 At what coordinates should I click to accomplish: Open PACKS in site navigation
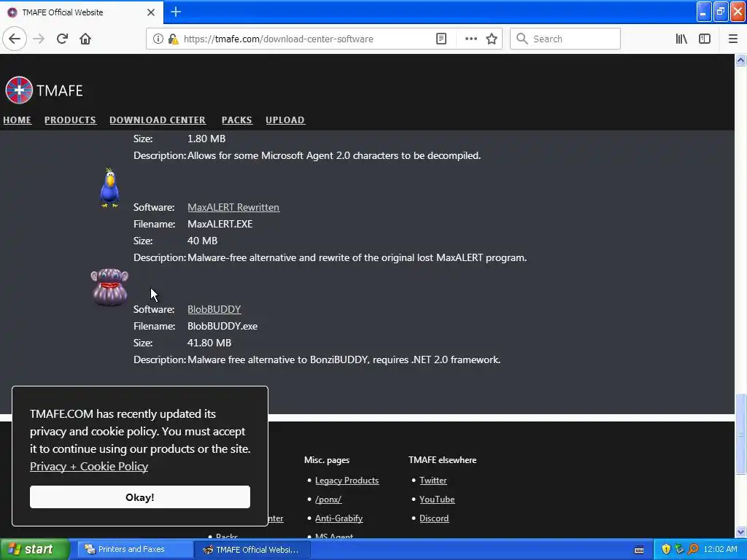(237, 120)
